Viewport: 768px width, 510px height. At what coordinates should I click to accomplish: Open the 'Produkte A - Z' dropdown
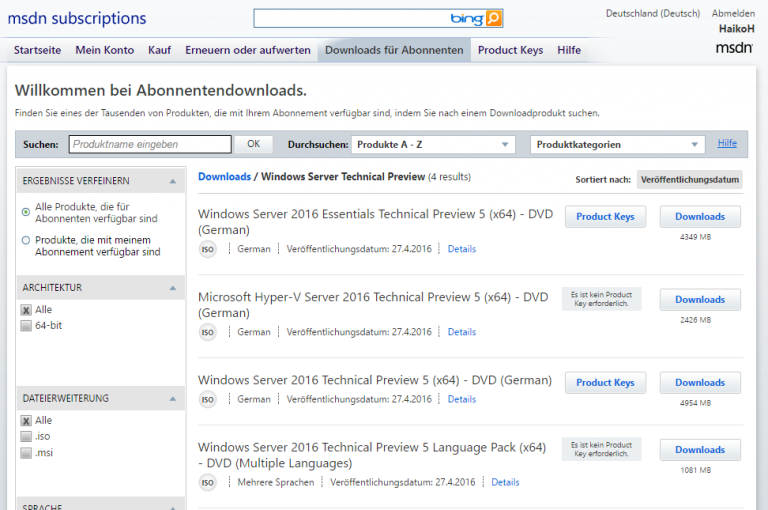point(432,145)
